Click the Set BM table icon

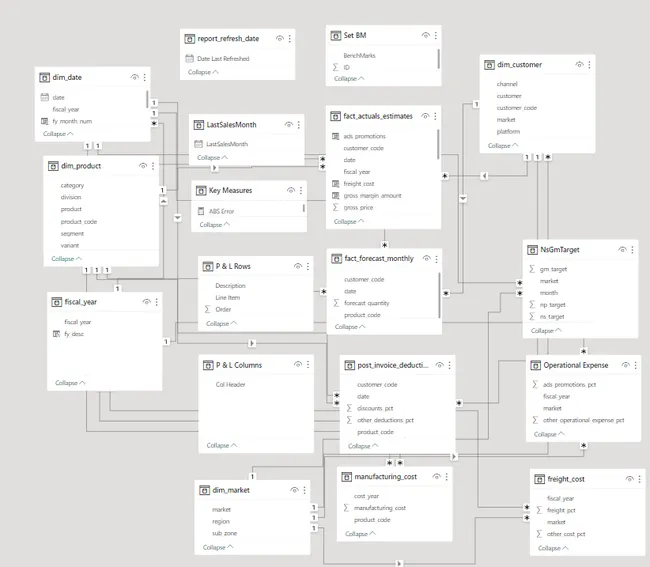click(335, 36)
